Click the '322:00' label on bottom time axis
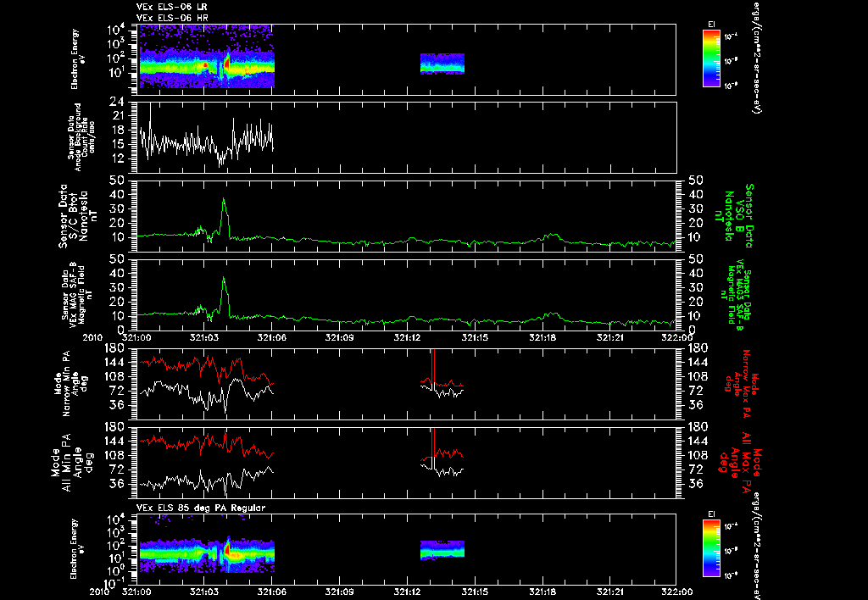 click(x=676, y=592)
